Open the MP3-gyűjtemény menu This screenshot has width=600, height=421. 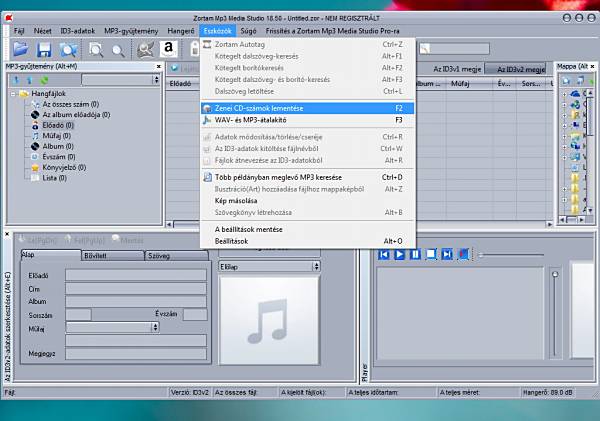[x=131, y=31]
